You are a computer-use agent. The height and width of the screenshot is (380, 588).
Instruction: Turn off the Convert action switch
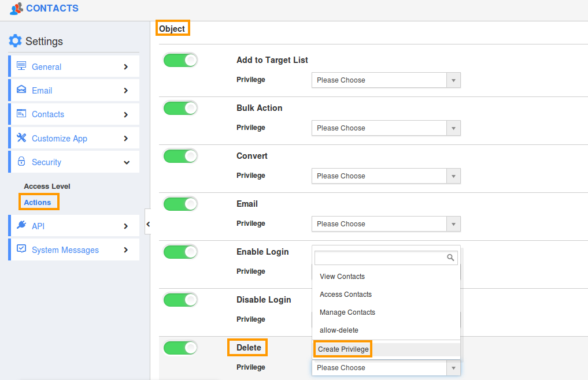[x=180, y=155]
